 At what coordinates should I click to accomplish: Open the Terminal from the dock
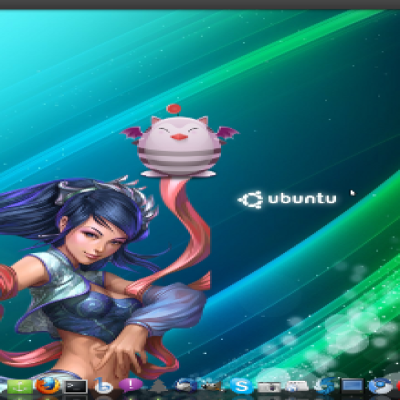[x=75, y=387]
